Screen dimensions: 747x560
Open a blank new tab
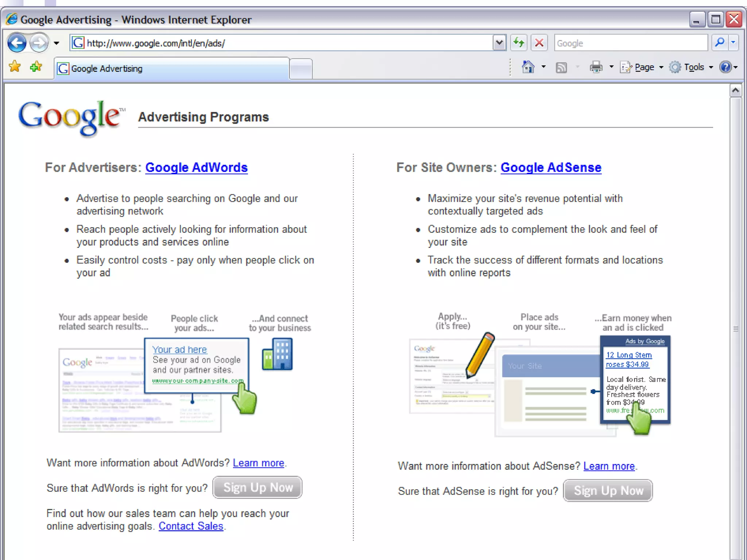click(301, 69)
